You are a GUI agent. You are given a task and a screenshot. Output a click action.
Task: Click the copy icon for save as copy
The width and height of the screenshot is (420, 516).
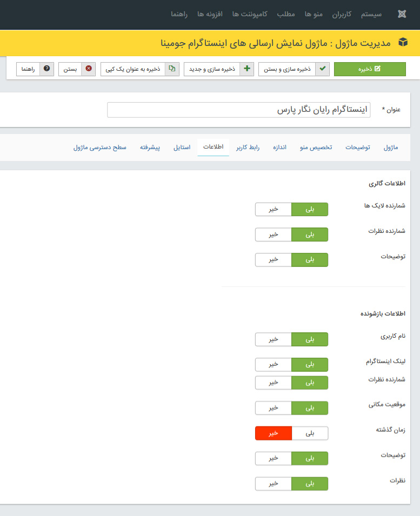tap(172, 69)
